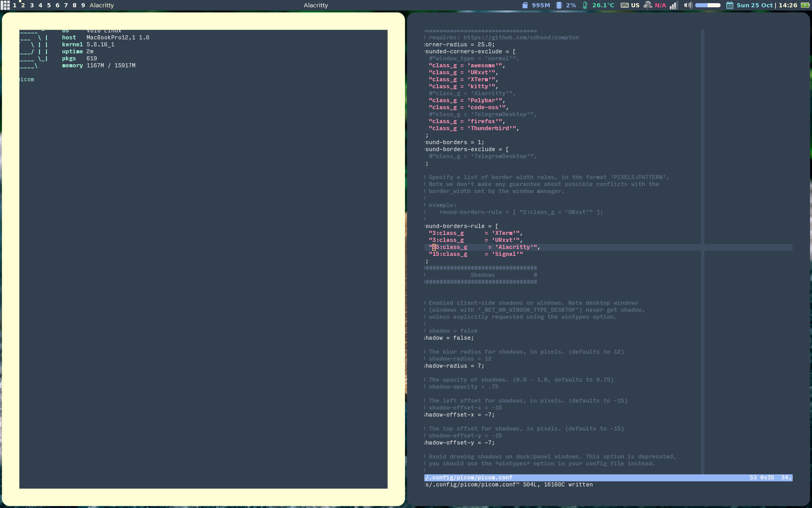Switch to workspace 2
812x508 pixels.
pyautogui.click(x=23, y=5)
